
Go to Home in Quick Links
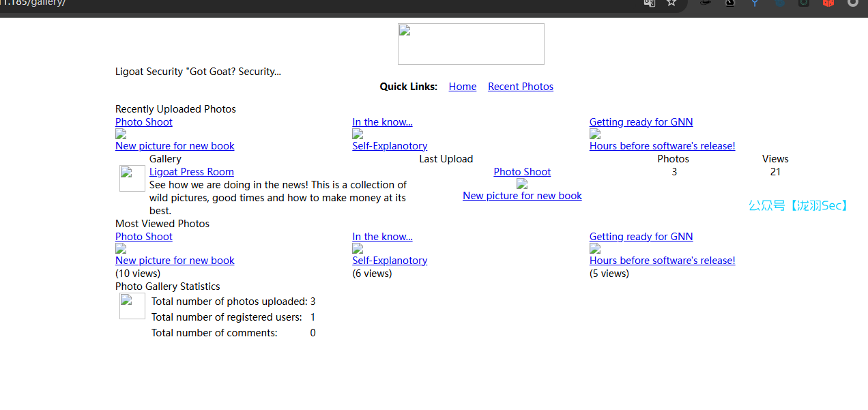point(462,87)
